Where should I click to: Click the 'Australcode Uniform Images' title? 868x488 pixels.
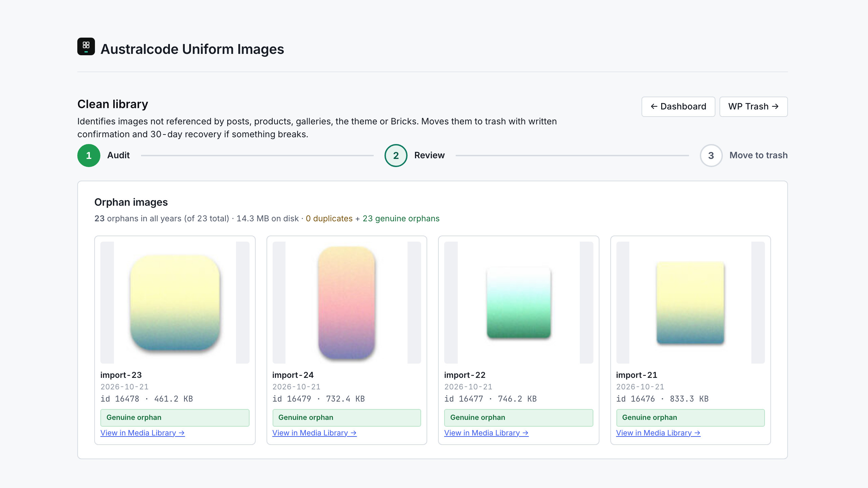click(192, 49)
